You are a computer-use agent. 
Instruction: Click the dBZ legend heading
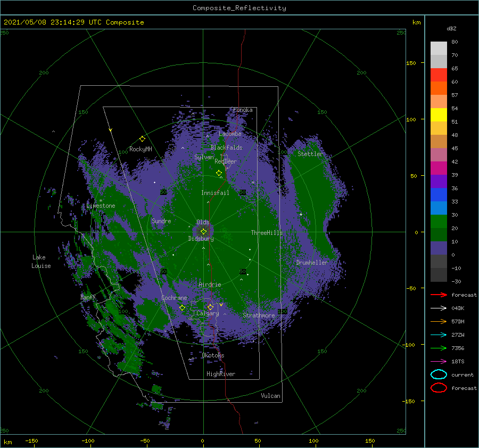451,28
